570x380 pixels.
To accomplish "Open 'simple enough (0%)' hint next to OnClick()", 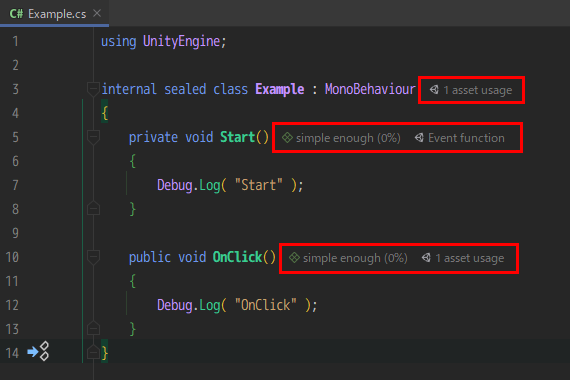I will click(355, 258).
